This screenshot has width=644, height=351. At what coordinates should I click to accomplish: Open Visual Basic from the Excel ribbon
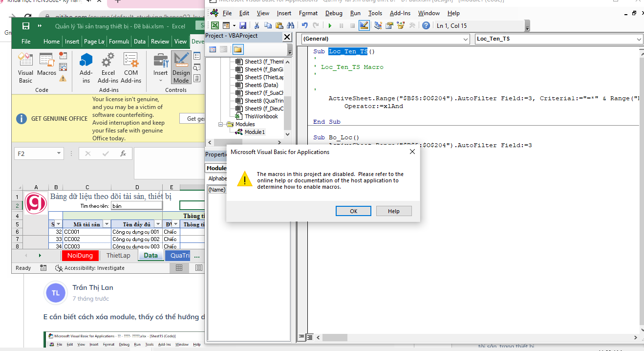[x=25, y=67]
